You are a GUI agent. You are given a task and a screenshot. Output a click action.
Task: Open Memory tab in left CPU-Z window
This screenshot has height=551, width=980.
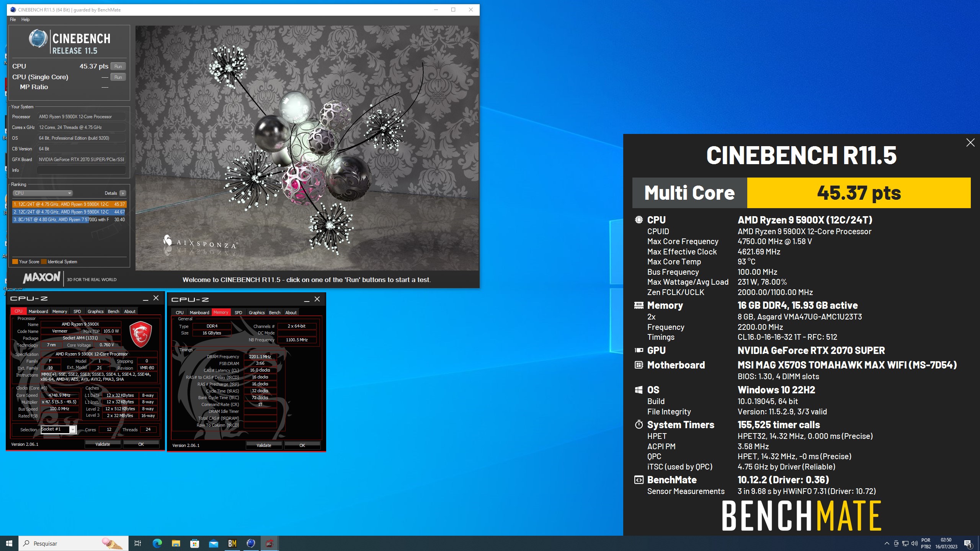click(60, 311)
